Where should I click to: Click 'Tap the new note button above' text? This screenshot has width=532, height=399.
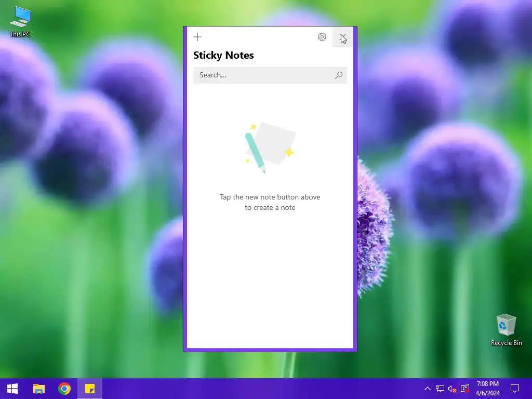(x=270, y=197)
